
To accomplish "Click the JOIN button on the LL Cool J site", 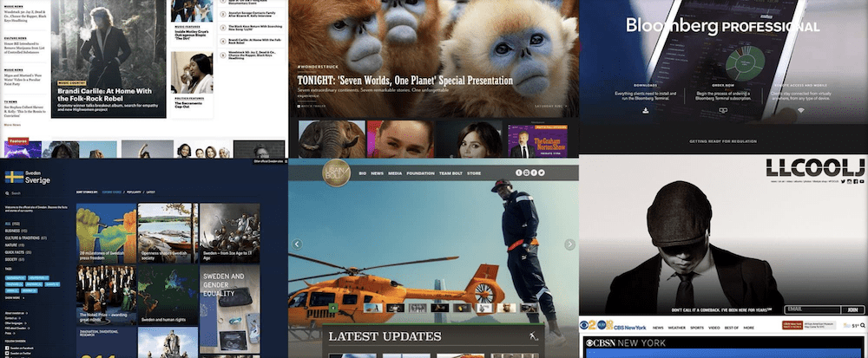I will coord(852,310).
